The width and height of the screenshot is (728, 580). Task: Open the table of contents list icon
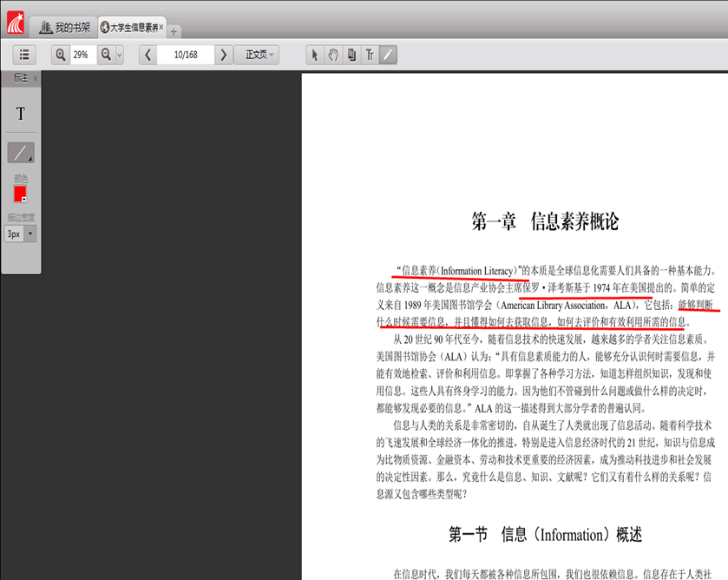[x=24, y=55]
